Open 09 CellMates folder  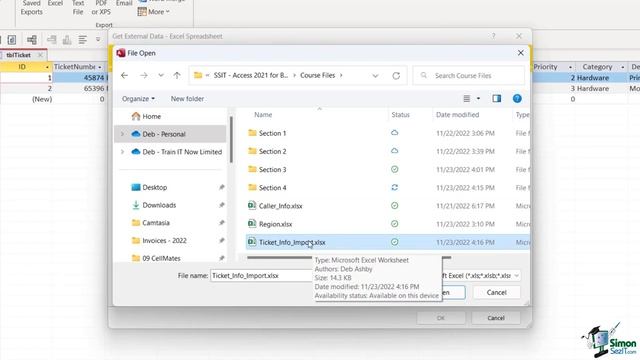tap(156, 258)
